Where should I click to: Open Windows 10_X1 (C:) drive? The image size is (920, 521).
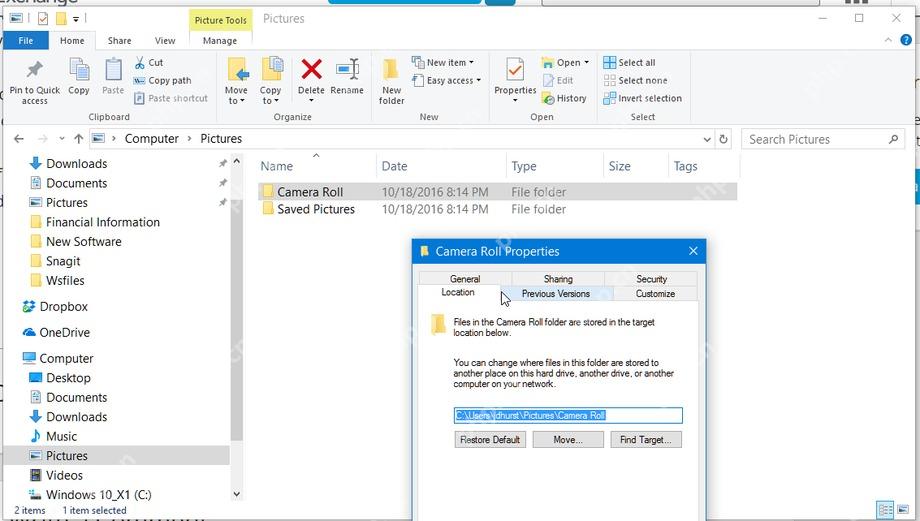click(x=99, y=495)
